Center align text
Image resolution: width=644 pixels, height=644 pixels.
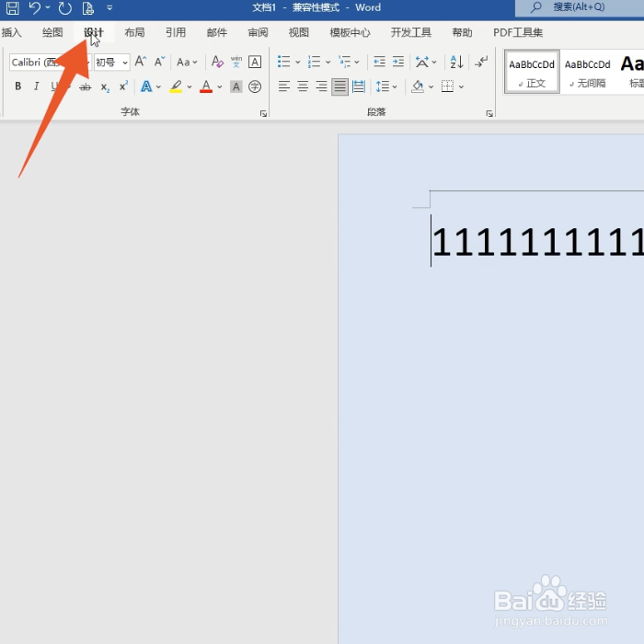point(303,86)
